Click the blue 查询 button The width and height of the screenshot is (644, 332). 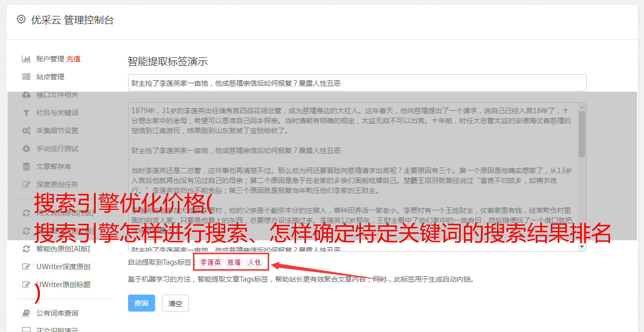(x=142, y=303)
